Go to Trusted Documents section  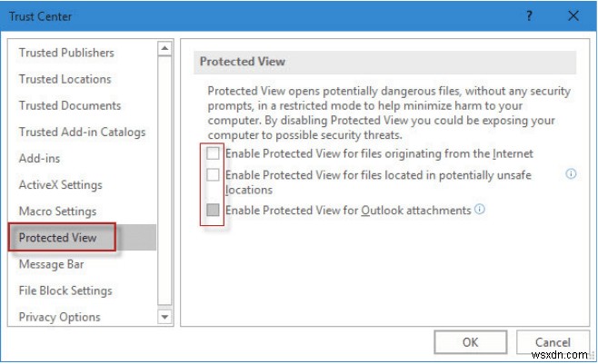[x=70, y=105]
